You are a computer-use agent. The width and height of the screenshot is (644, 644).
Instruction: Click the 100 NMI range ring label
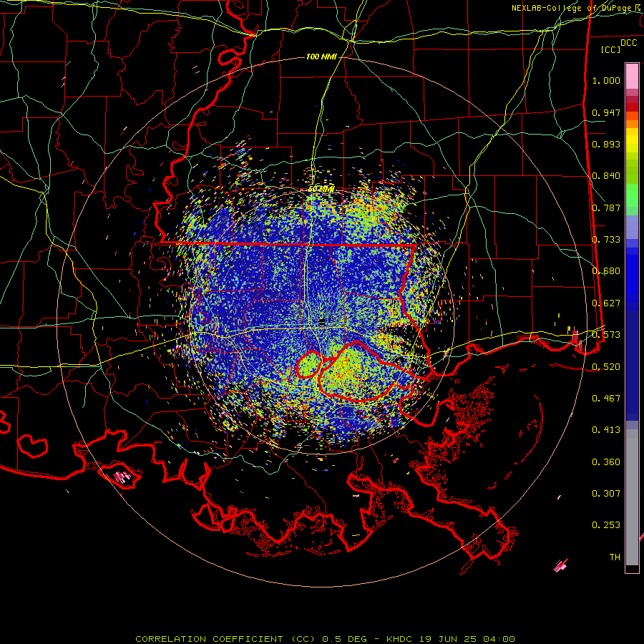[321, 57]
